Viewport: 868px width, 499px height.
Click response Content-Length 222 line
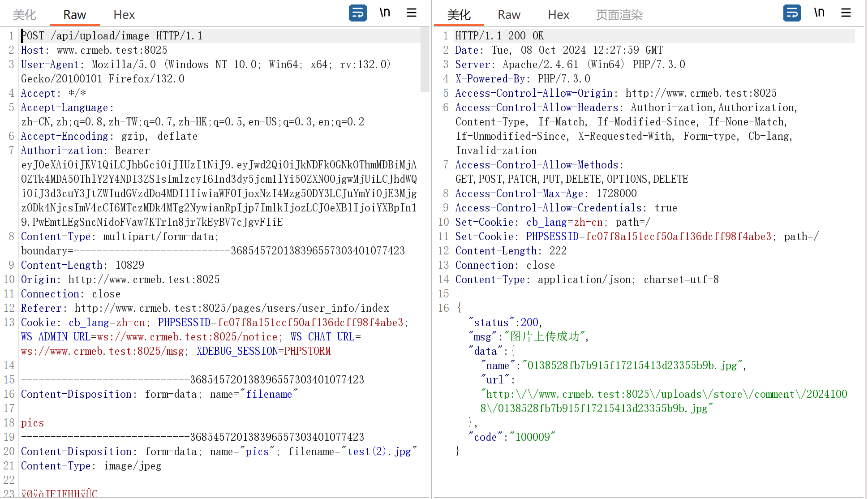[511, 251]
